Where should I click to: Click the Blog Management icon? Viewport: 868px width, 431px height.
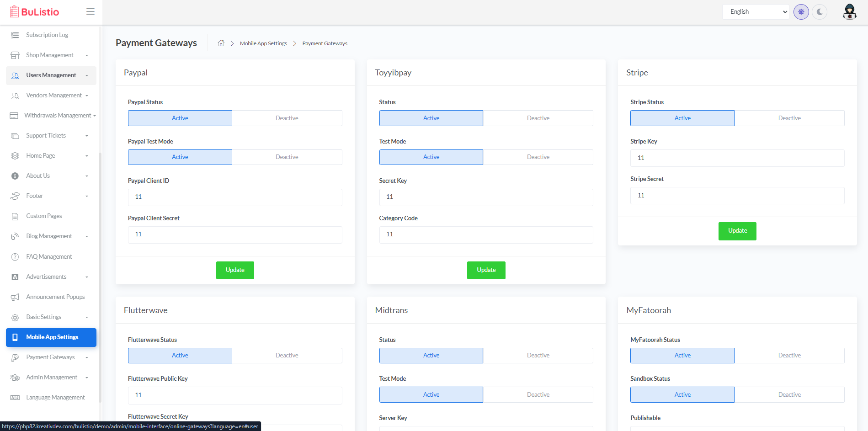point(15,236)
